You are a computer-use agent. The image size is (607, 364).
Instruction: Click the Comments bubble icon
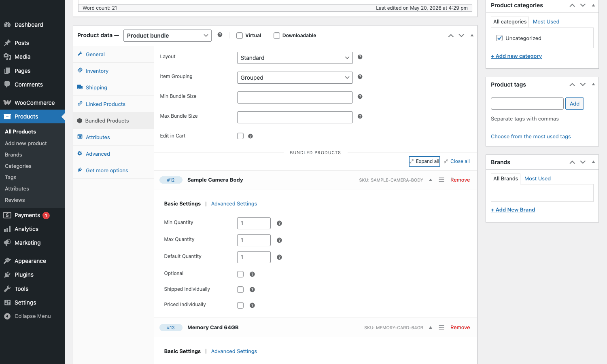click(x=7, y=85)
